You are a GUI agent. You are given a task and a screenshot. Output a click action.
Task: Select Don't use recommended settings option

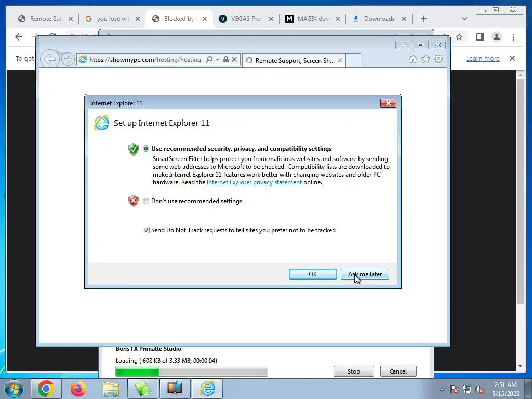146,201
